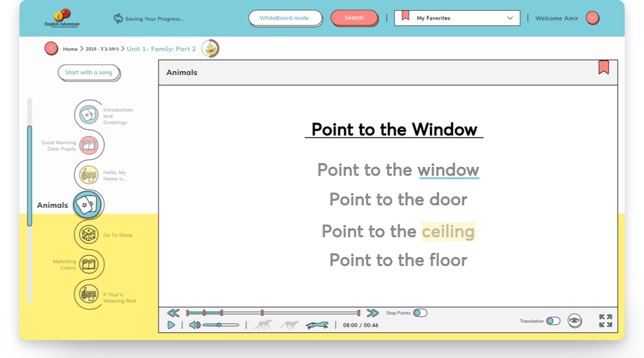Screen dimensions: 644x358
Task: Click the playback progress bar
Action: (x=273, y=313)
